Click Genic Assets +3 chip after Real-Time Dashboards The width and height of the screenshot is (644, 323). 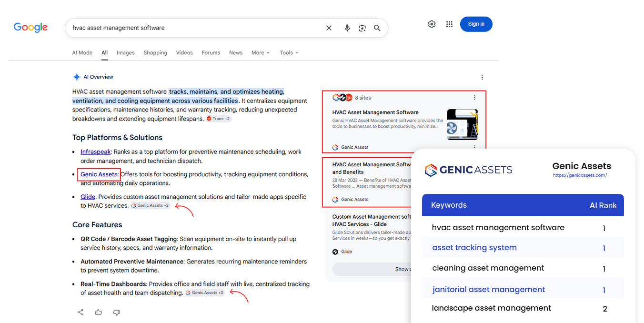pyautogui.click(x=205, y=293)
